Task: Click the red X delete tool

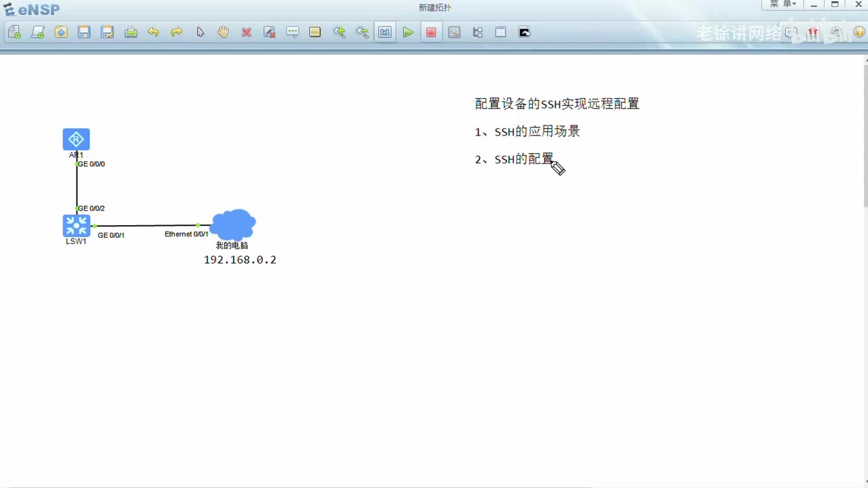Action: (246, 32)
